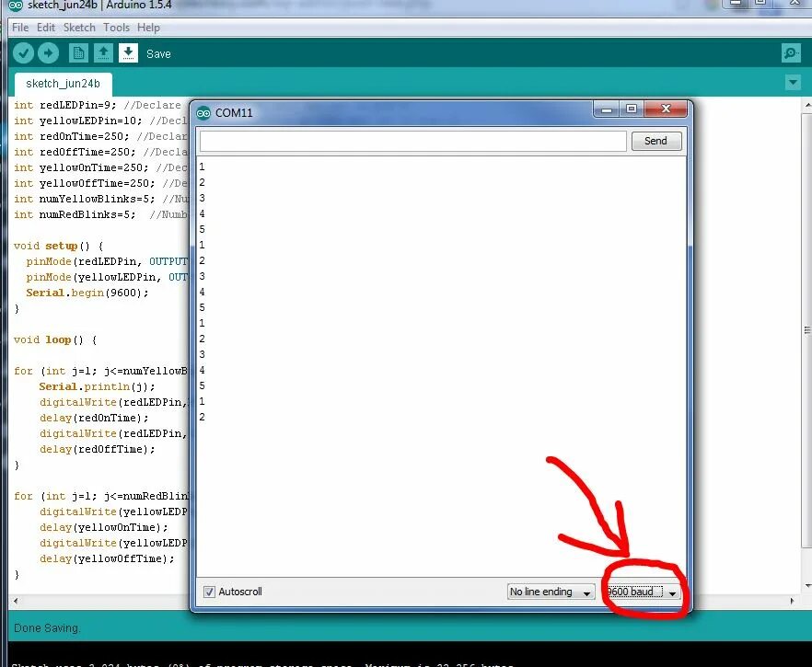Minimize the COM11 serial monitor window

(x=607, y=109)
